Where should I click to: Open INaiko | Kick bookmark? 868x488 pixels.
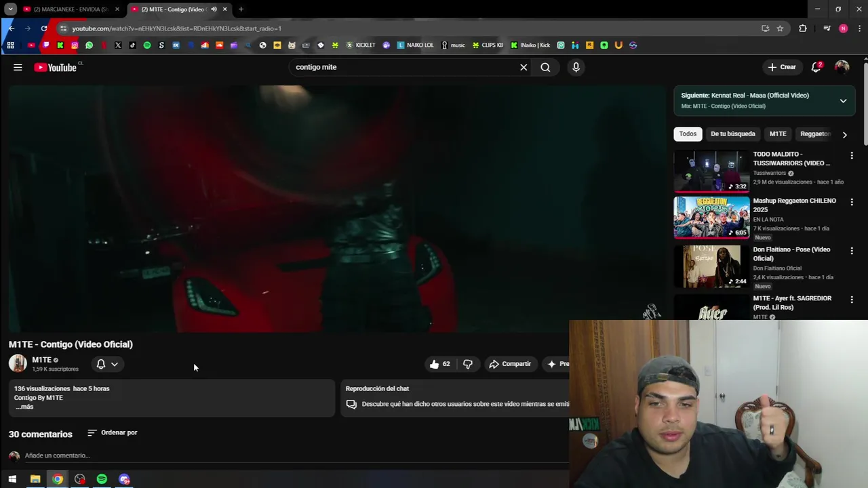pos(530,45)
